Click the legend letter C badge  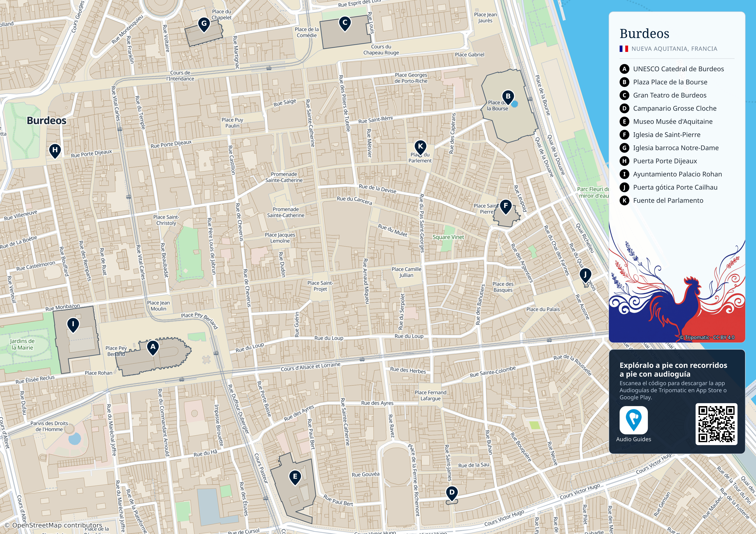click(x=624, y=95)
